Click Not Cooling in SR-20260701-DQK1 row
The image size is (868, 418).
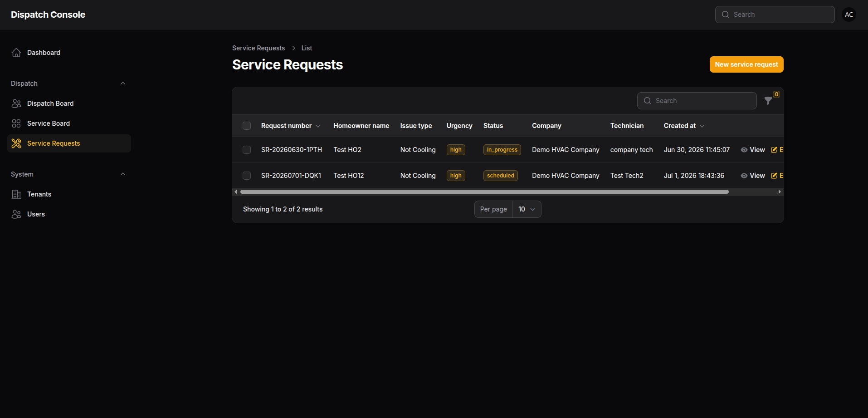coord(418,176)
